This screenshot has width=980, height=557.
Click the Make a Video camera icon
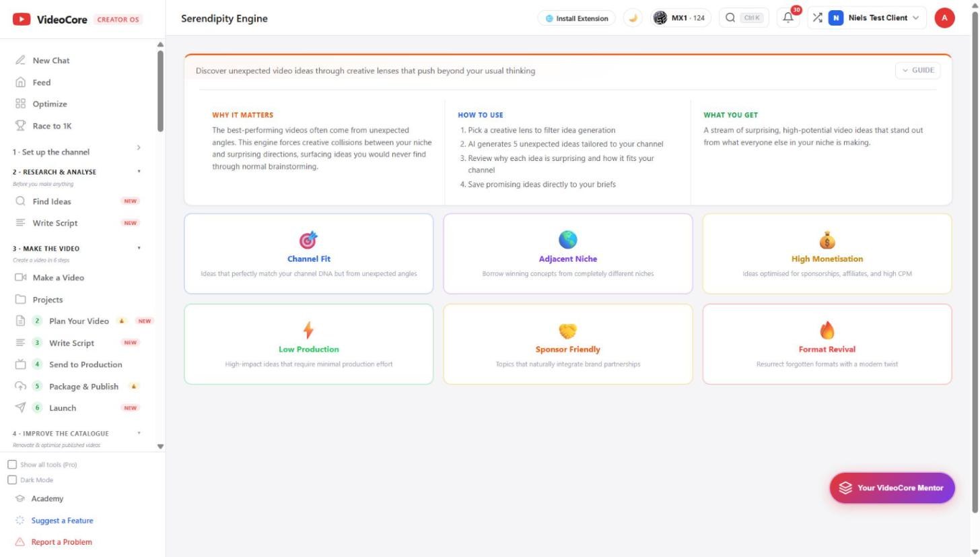[20, 277]
